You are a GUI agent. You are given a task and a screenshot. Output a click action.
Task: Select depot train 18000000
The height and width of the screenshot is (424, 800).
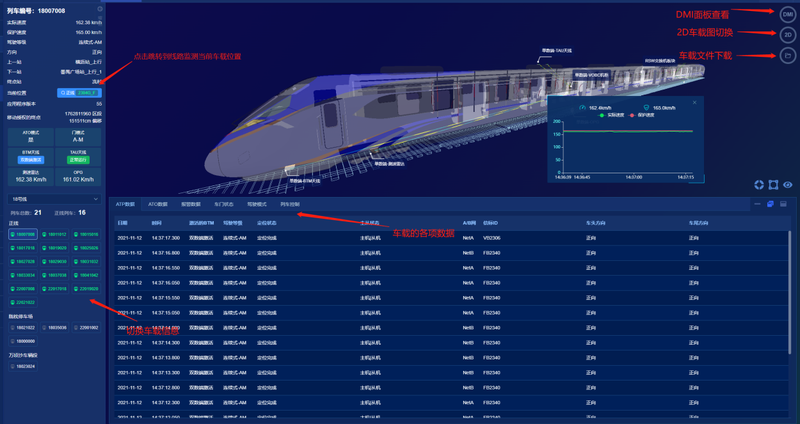click(23, 341)
